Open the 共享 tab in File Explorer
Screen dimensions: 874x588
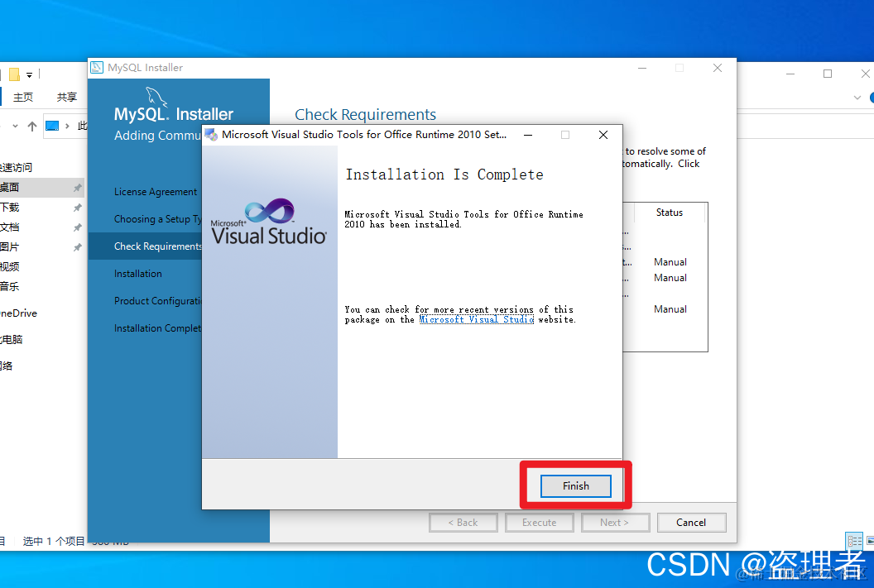pyautogui.click(x=67, y=97)
